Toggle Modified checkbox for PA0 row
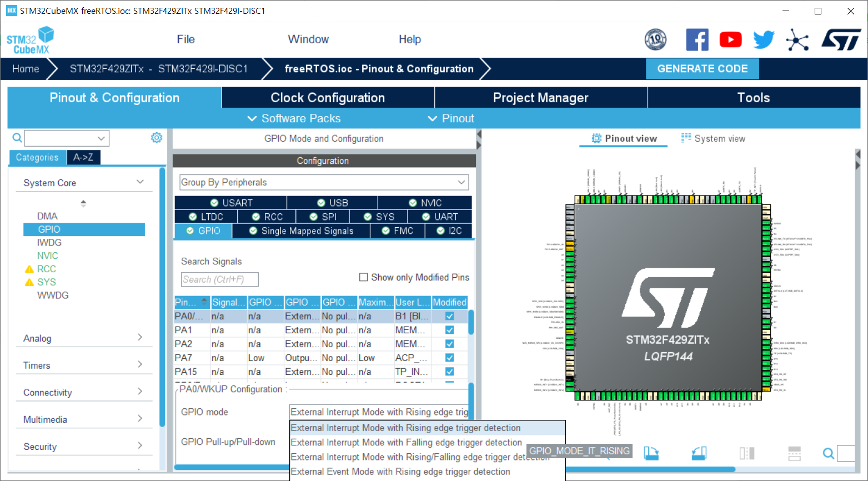Image resolution: width=868 pixels, height=481 pixels. (x=450, y=316)
